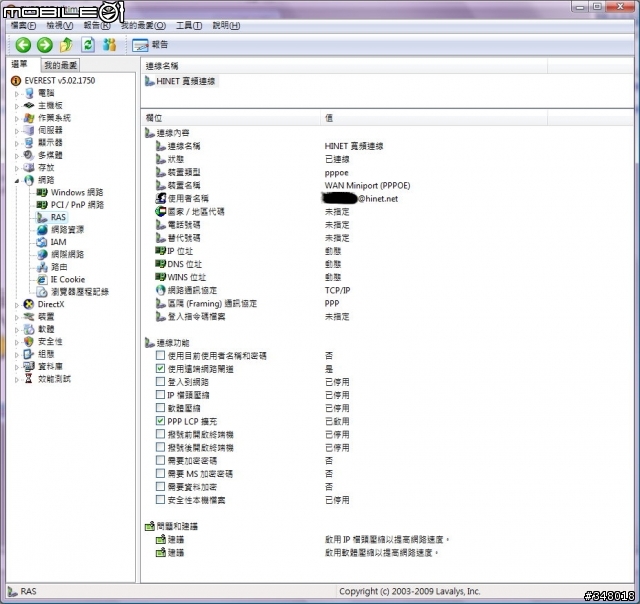
Task: Click the 報告 report button in toolbar
Action: (x=150, y=45)
